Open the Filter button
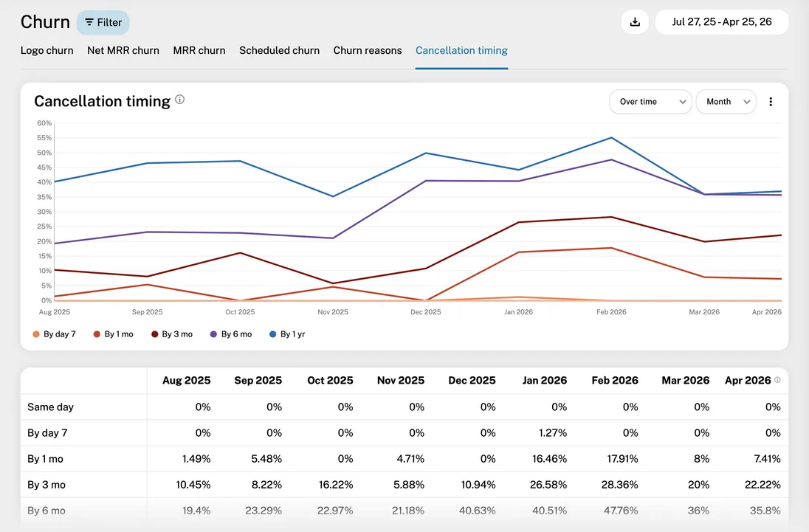 tap(103, 22)
